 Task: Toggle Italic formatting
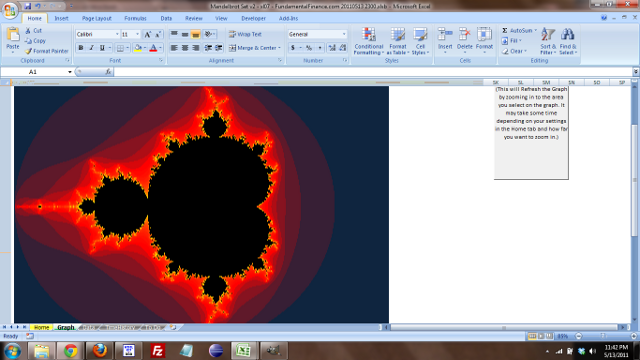pos(91,48)
